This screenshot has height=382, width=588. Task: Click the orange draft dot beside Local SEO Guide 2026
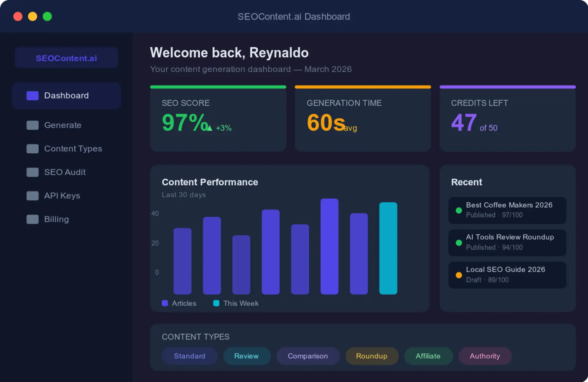pos(458,275)
